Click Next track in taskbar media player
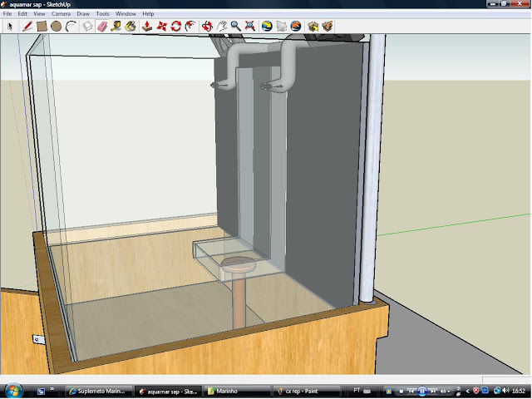Image resolution: width=532 pixels, height=399 pixels. pyautogui.click(x=433, y=392)
